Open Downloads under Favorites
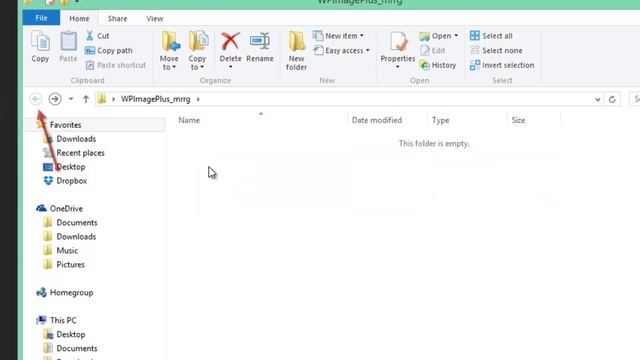The height and width of the screenshot is (360, 640). tap(76, 139)
